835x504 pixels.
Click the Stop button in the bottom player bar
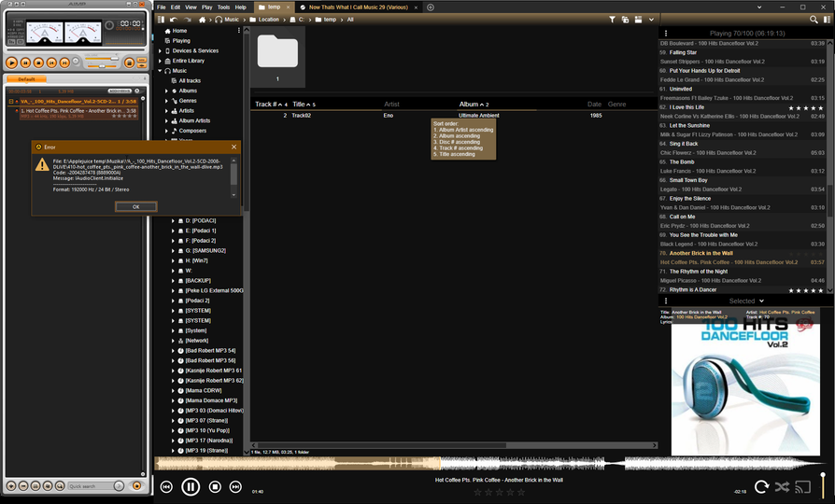[x=215, y=486]
